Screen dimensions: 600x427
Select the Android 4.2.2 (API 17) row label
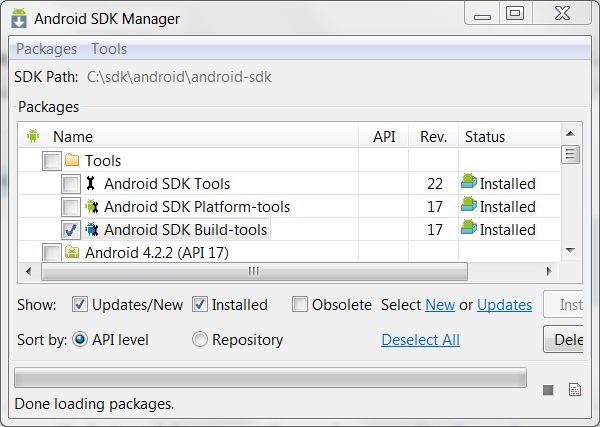[157, 253]
